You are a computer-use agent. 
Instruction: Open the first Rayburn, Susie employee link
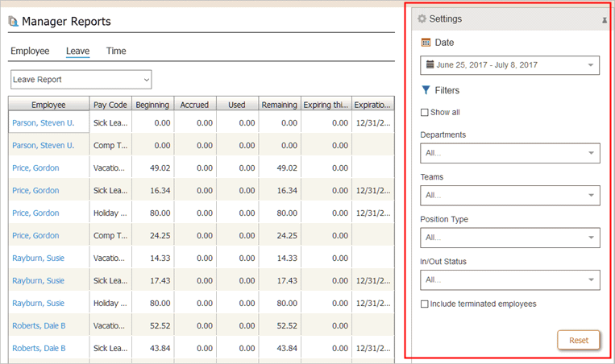(38, 259)
